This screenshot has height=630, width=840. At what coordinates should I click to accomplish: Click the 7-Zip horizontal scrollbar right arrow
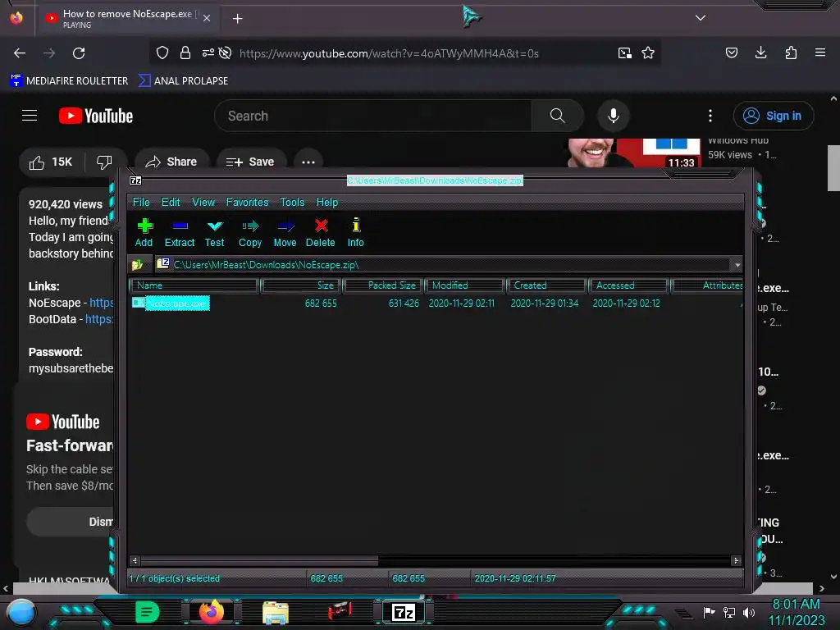pyautogui.click(x=736, y=561)
